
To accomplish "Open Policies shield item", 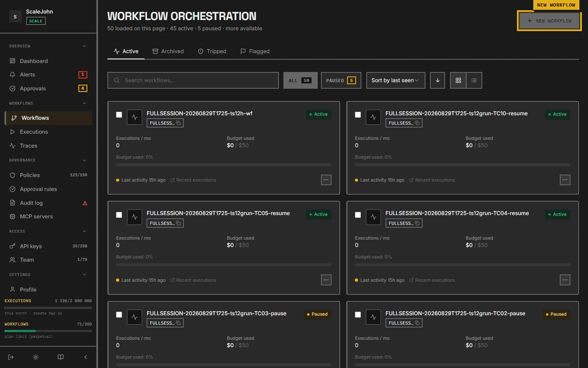I will click(48, 175).
